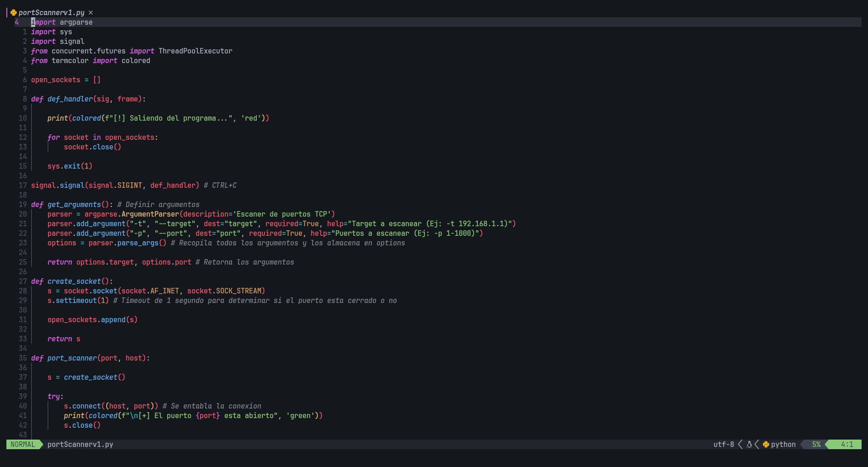
Task: Click the s.connect((host, port)) call
Action: click(111, 406)
